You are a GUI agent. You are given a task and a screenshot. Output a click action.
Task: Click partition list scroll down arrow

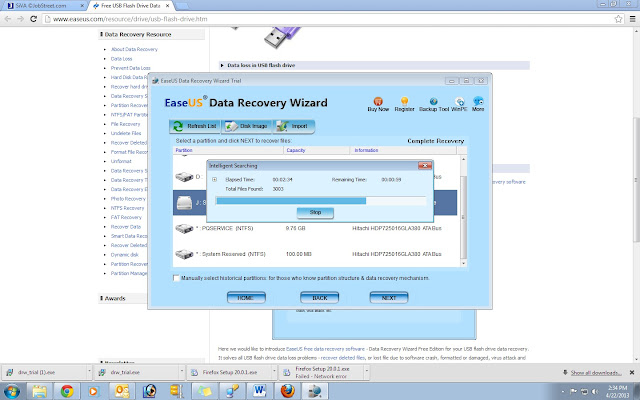point(463,263)
